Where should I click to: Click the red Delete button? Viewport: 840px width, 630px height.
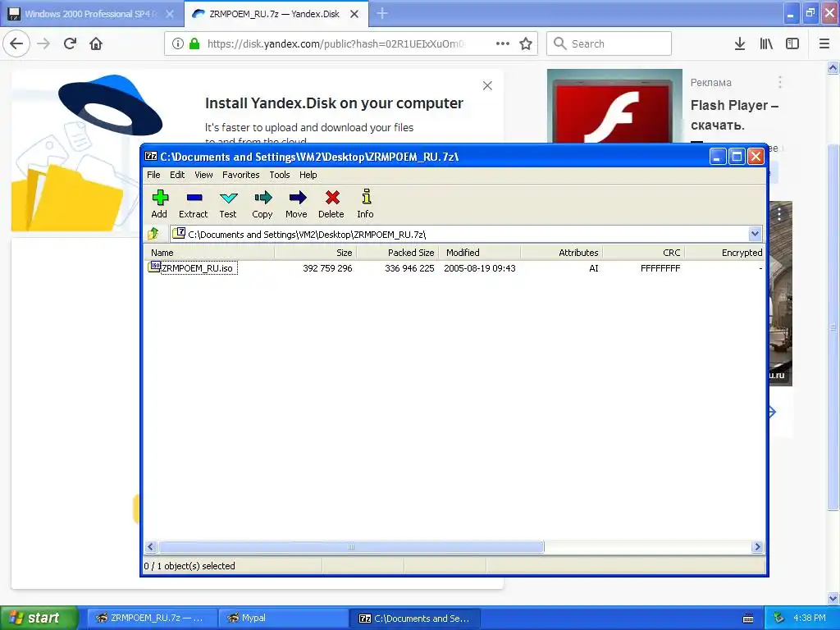[331, 204]
